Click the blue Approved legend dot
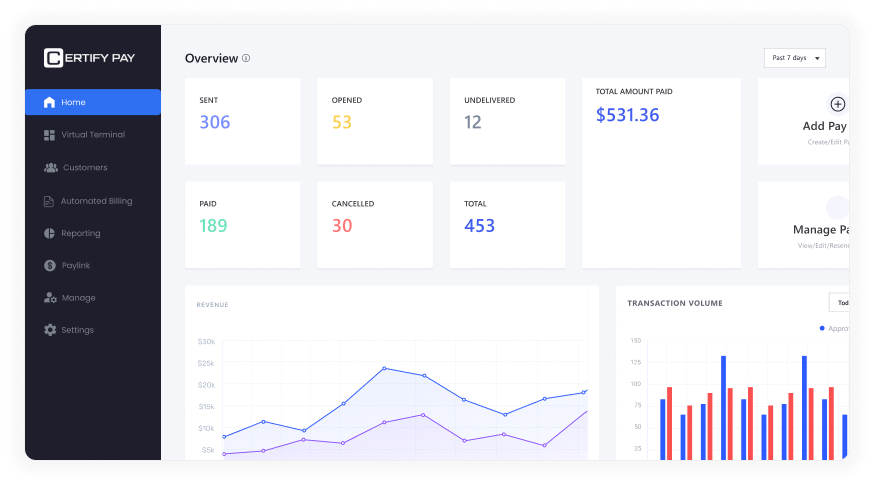The width and height of the screenshot is (874, 485). click(x=822, y=328)
